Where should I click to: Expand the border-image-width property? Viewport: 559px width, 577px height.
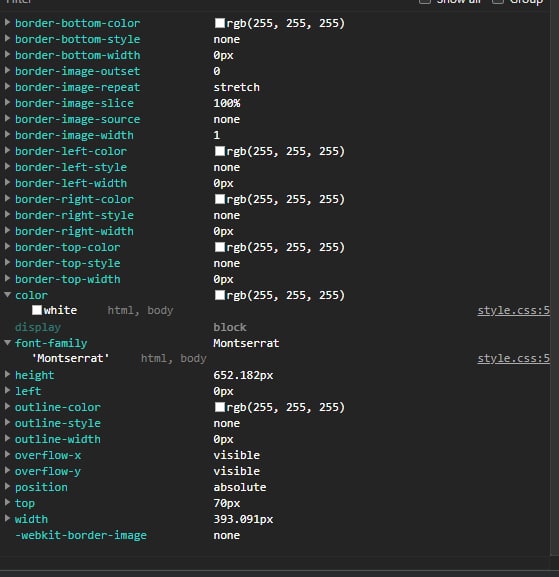click(x=7, y=134)
